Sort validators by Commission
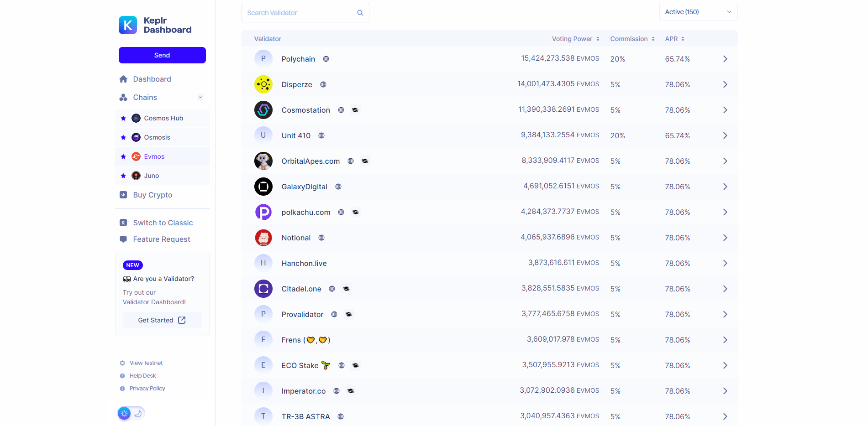 632,39
